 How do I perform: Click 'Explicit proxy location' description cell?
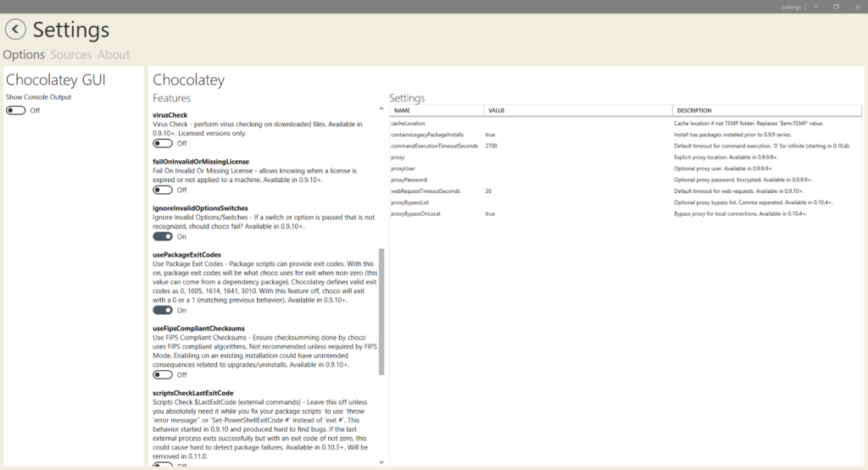click(x=726, y=158)
